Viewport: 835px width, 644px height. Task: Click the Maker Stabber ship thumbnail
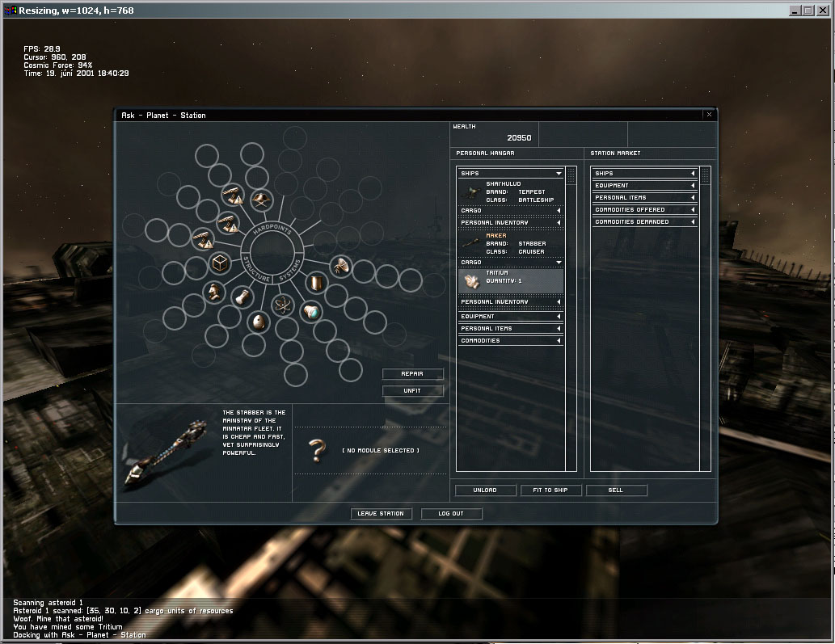point(471,244)
